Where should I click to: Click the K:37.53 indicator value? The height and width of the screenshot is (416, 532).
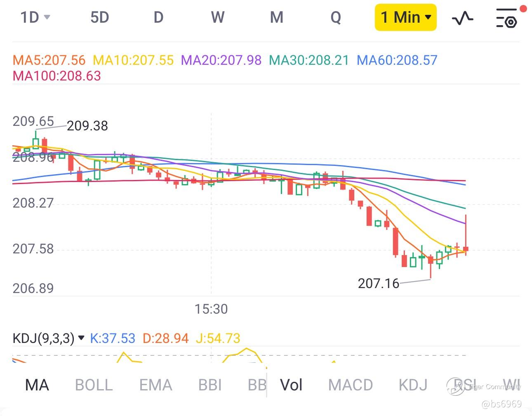113,338
